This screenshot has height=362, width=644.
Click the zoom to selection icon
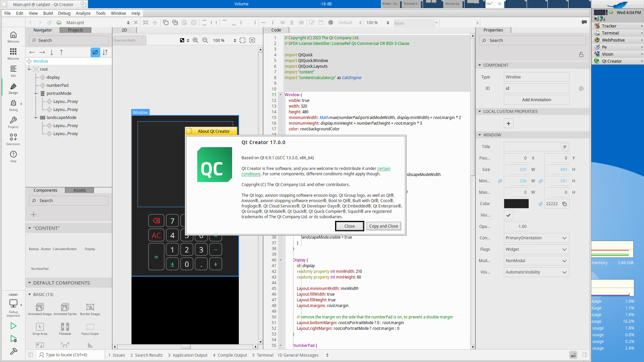(x=252, y=40)
